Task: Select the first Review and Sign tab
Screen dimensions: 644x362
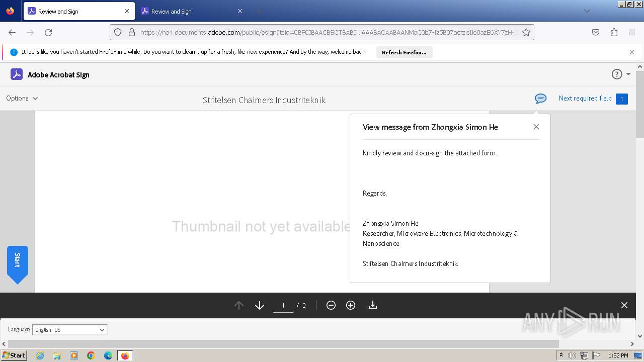Action: pyautogui.click(x=79, y=11)
